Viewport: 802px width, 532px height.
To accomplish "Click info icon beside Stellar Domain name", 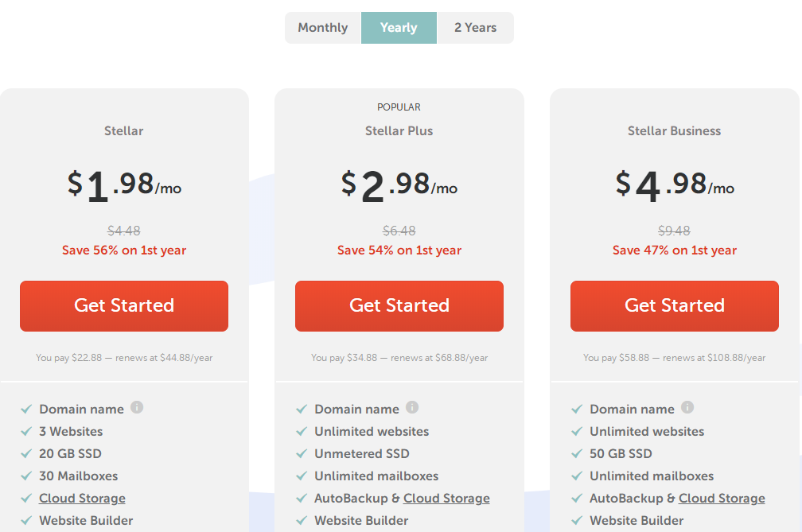I will (x=137, y=408).
